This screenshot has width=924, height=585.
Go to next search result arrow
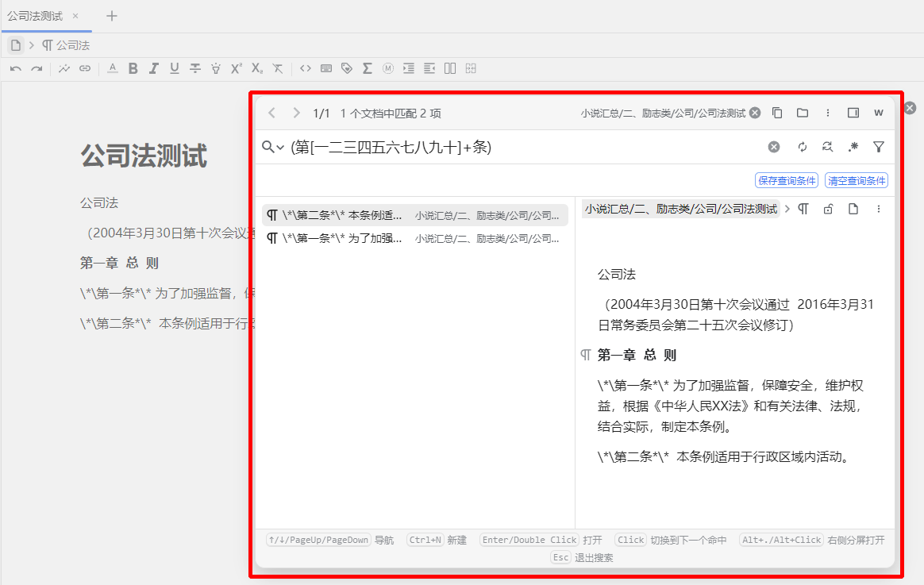[296, 114]
